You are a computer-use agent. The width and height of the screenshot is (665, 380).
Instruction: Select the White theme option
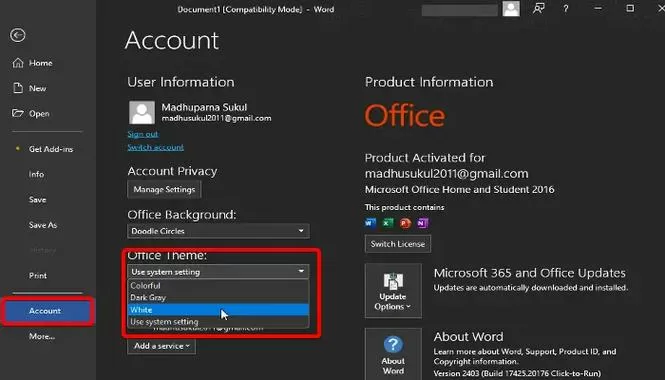click(218, 310)
